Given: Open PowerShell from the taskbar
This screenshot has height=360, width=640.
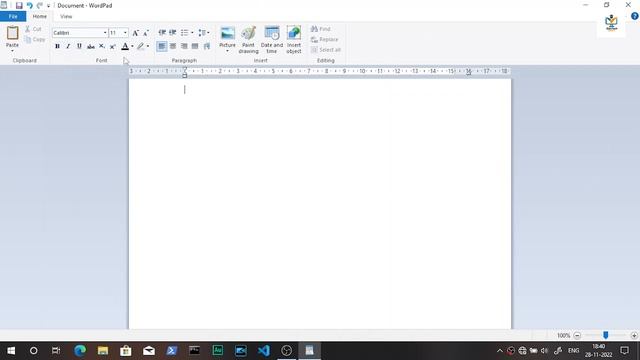Looking at the screenshot, I should pyautogui.click(x=172, y=351).
